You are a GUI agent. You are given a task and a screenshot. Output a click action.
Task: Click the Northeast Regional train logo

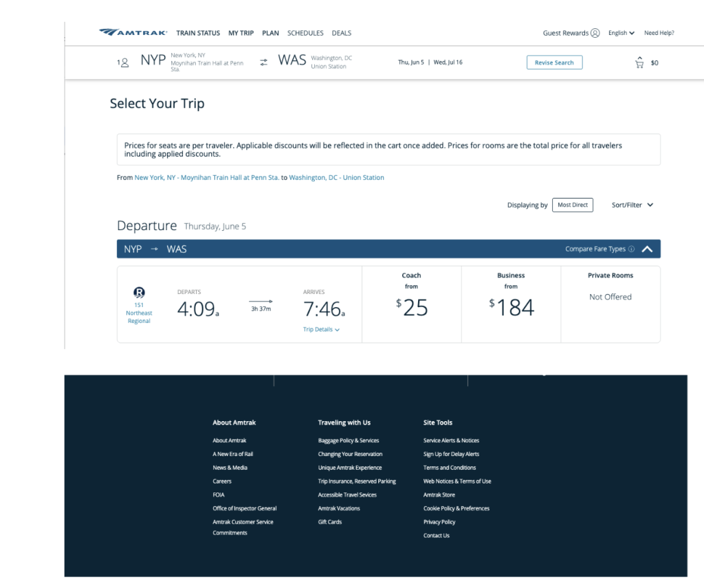click(138, 293)
